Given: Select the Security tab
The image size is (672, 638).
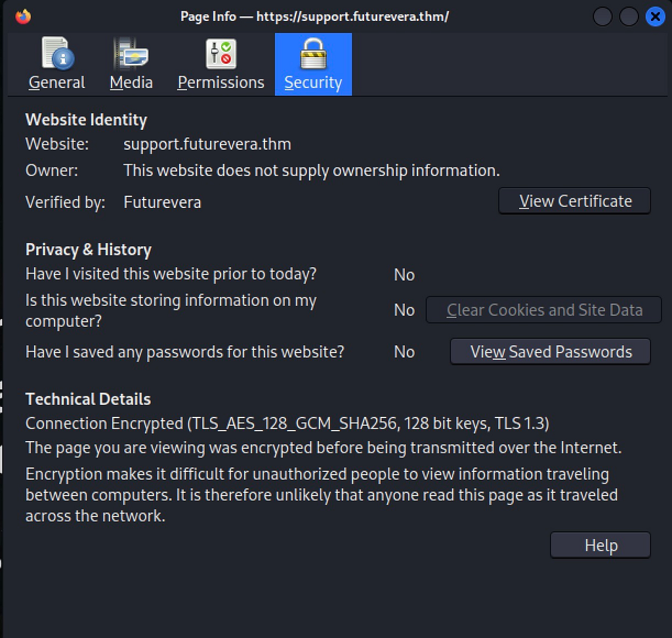Looking at the screenshot, I should click(x=313, y=64).
